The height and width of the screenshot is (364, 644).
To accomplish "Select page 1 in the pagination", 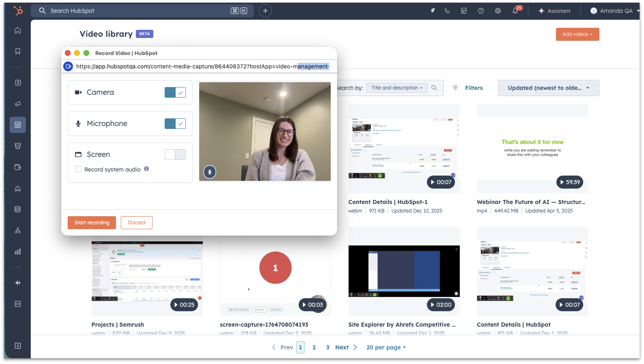I will [x=301, y=347].
